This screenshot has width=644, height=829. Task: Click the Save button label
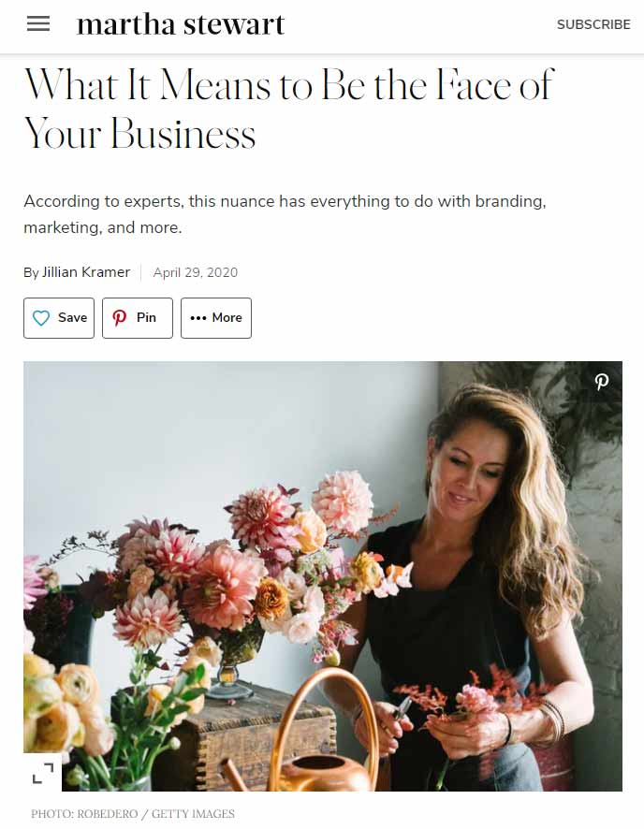point(72,318)
